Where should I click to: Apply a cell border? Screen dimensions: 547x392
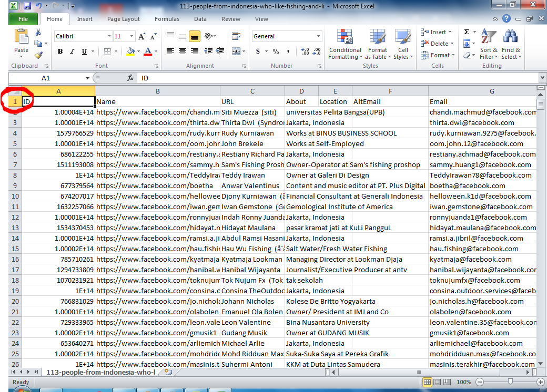[107, 51]
